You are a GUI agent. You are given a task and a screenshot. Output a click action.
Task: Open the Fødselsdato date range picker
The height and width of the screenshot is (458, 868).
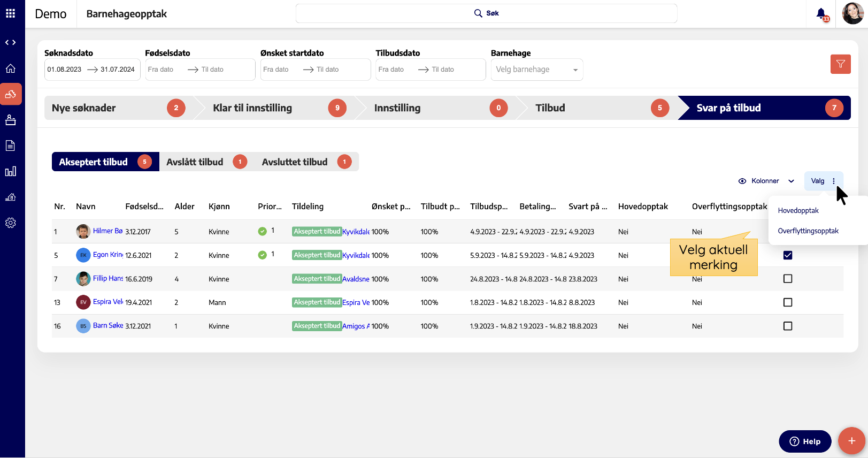click(200, 70)
